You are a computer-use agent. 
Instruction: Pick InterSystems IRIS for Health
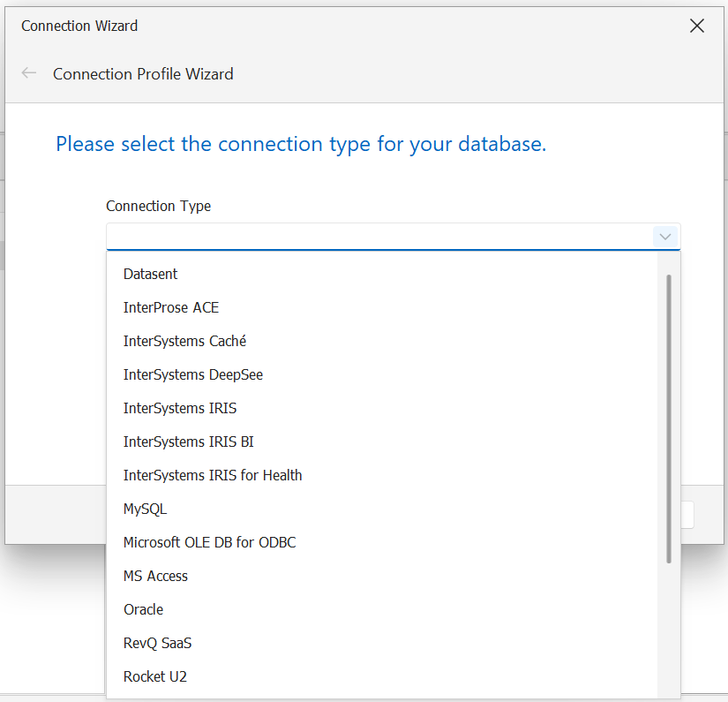coord(213,475)
